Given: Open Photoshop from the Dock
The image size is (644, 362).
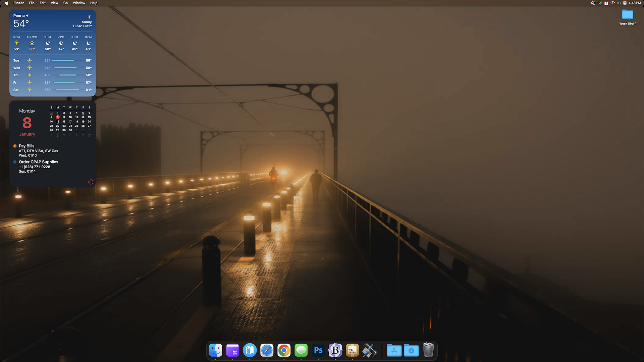Looking at the screenshot, I should tap(318, 351).
